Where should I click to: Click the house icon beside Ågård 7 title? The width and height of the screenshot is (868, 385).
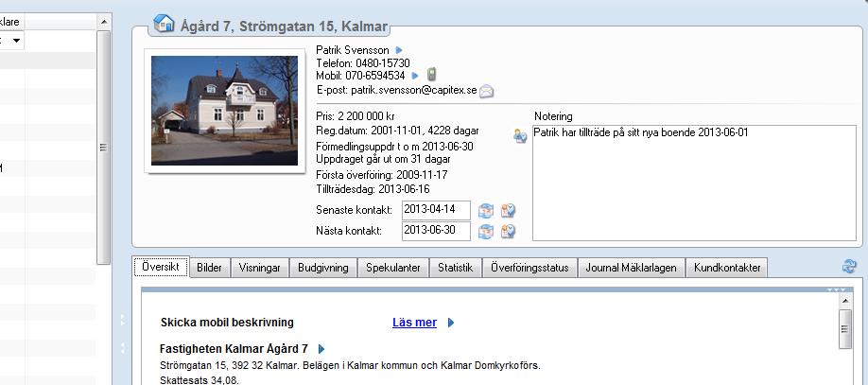[x=164, y=24]
